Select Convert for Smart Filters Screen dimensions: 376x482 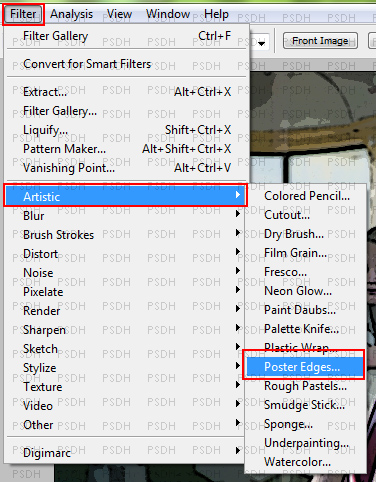point(126,64)
